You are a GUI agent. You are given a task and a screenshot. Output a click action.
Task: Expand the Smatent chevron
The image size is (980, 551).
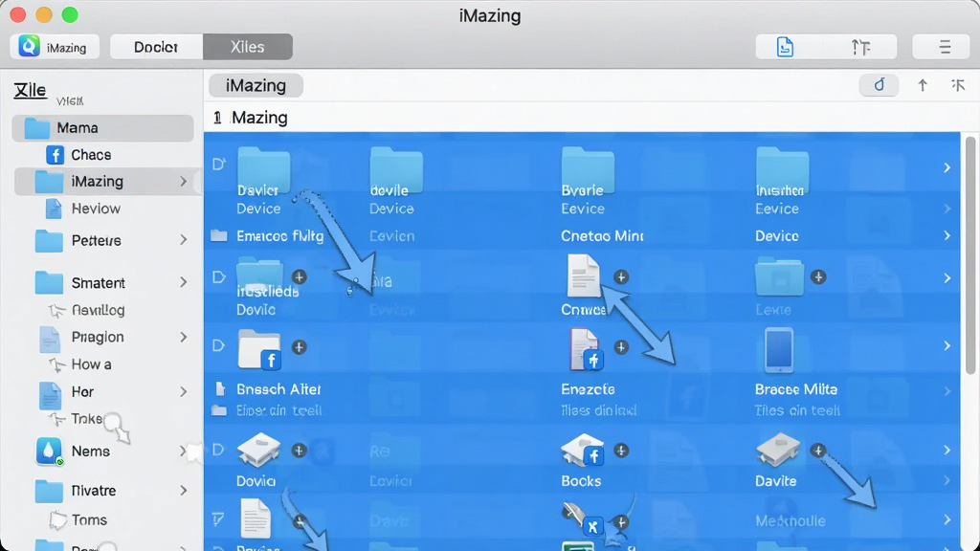(183, 282)
